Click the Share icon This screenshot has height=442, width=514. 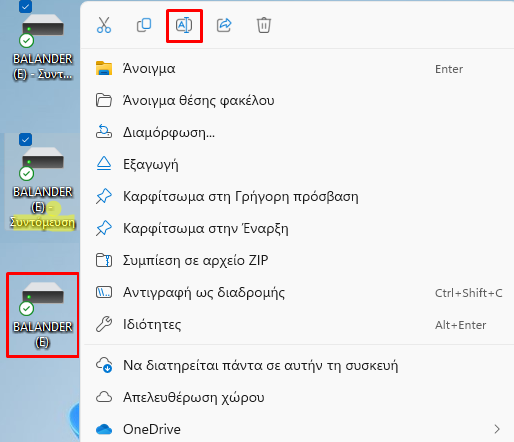tap(224, 25)
